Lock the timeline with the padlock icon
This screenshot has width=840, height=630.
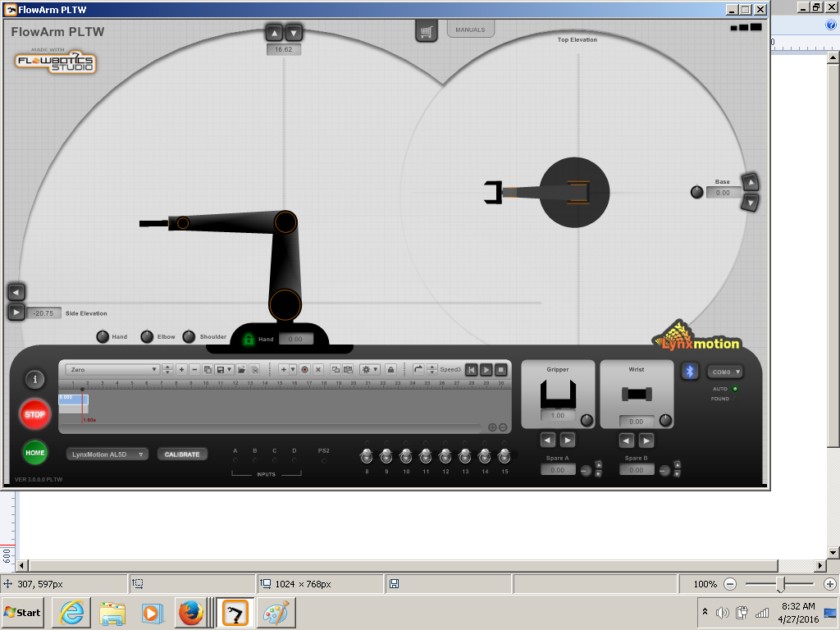391,370
